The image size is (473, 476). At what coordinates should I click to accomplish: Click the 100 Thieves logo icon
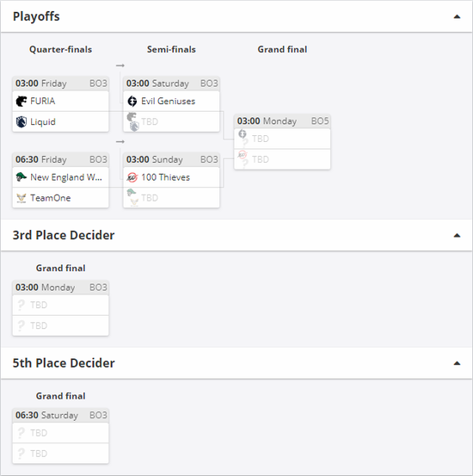(x=132, y=177)
